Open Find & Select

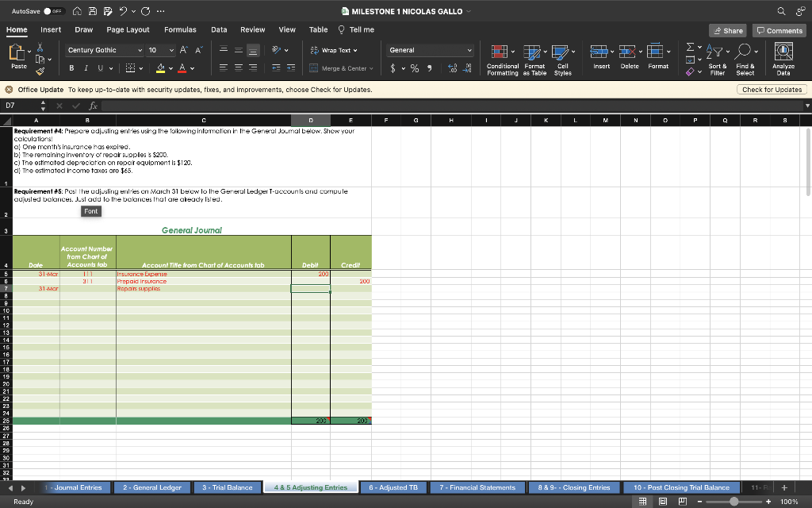tap(745, 60)
